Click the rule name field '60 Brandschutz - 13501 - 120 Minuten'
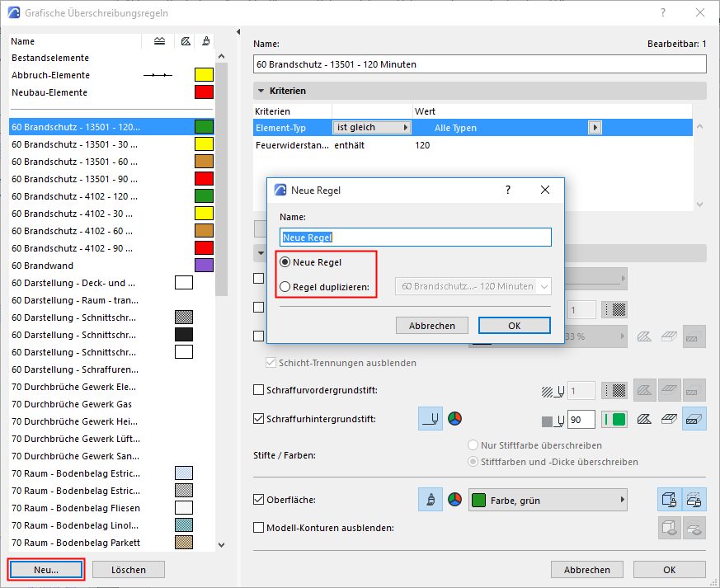 479,64
